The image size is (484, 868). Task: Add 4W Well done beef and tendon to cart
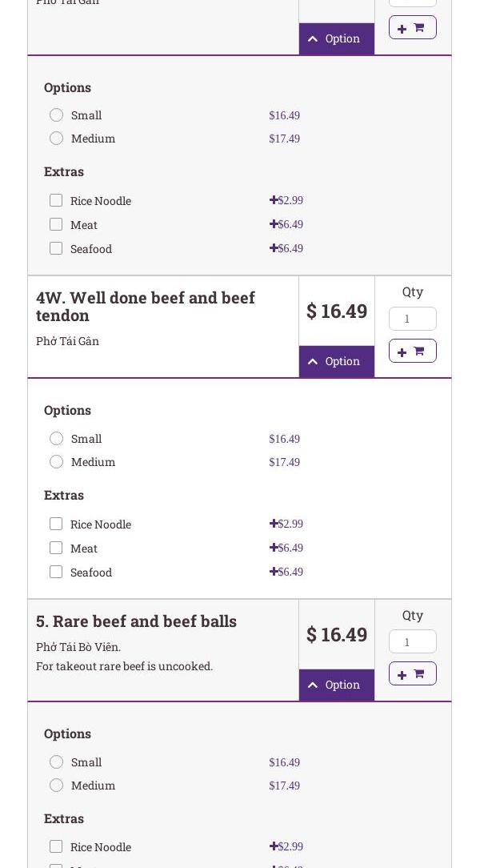click(412, 351)
